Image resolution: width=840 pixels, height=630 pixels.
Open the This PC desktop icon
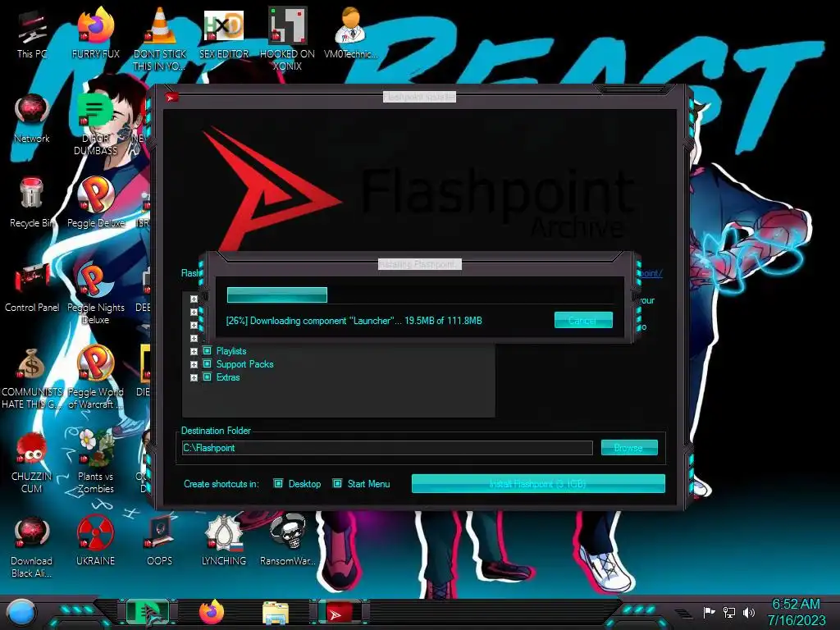coord(32,33)
